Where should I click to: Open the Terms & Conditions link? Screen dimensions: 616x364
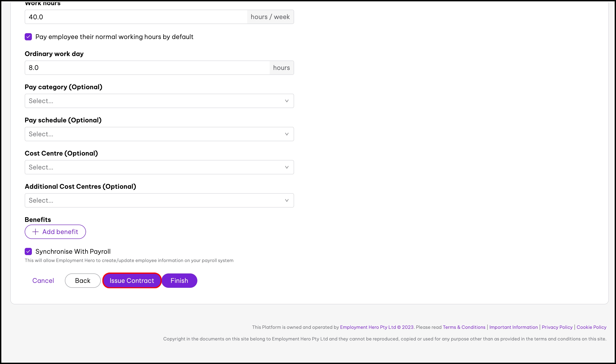coord(464,327)
